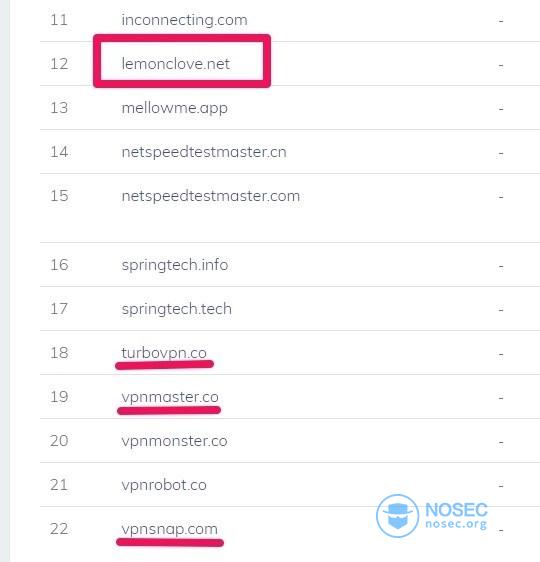Open the underlined vpnsnap.com domain
Viewport: 540px width, 562px height.
[169, 529]
